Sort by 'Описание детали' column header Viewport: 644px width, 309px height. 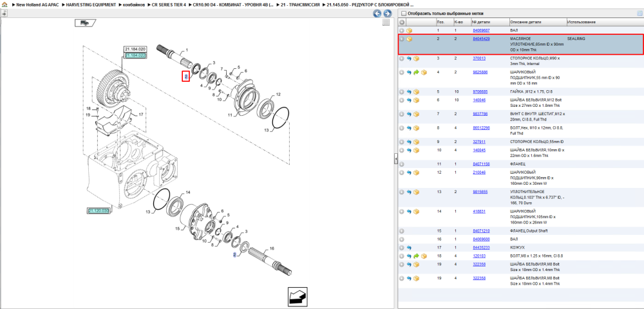[x=526, y=22]
